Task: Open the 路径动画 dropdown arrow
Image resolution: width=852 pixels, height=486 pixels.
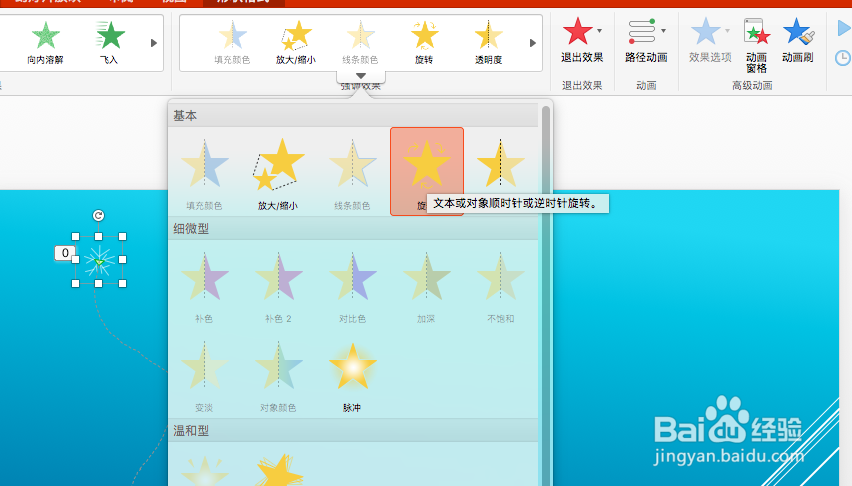Action: (663, 31)
